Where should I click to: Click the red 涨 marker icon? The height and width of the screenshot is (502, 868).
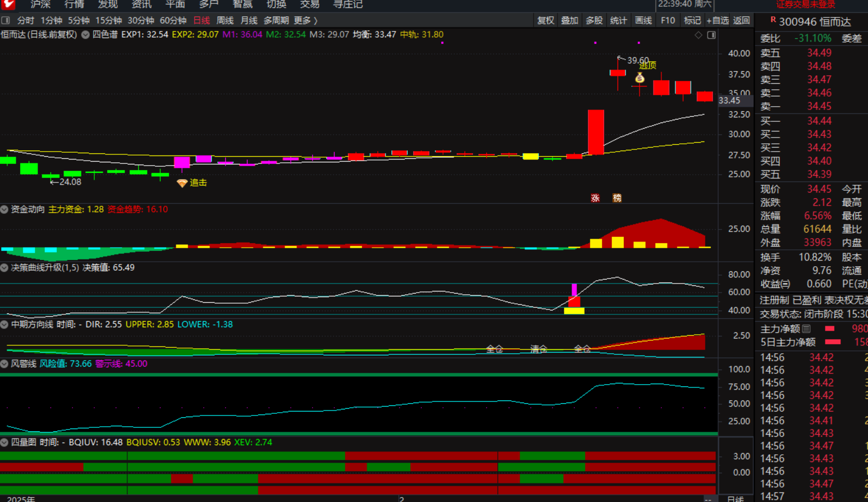click(x=595, y=198)
